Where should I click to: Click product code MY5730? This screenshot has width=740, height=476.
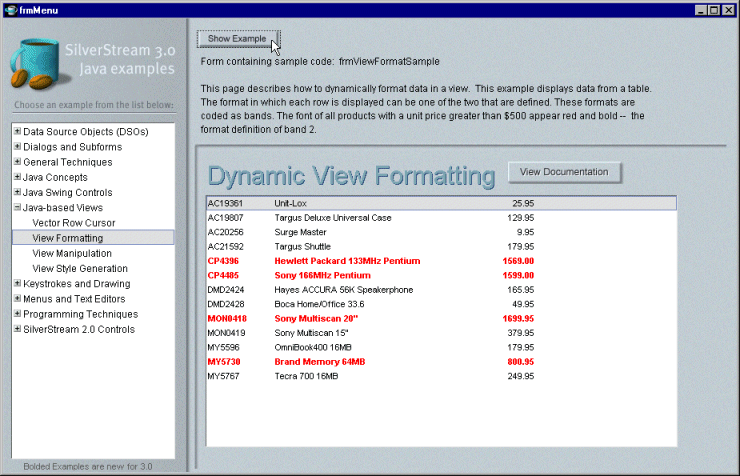(224, 362)
